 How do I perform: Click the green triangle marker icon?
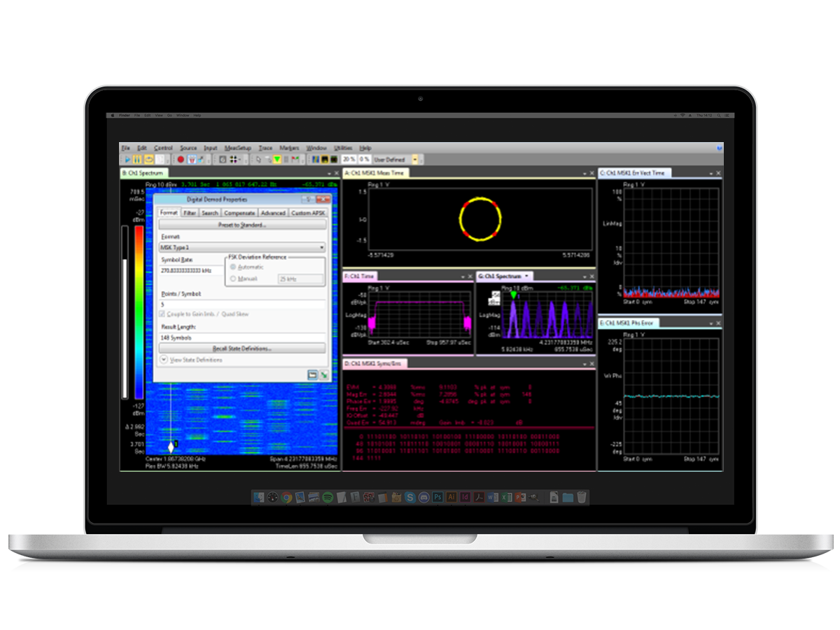pos(278,160)
